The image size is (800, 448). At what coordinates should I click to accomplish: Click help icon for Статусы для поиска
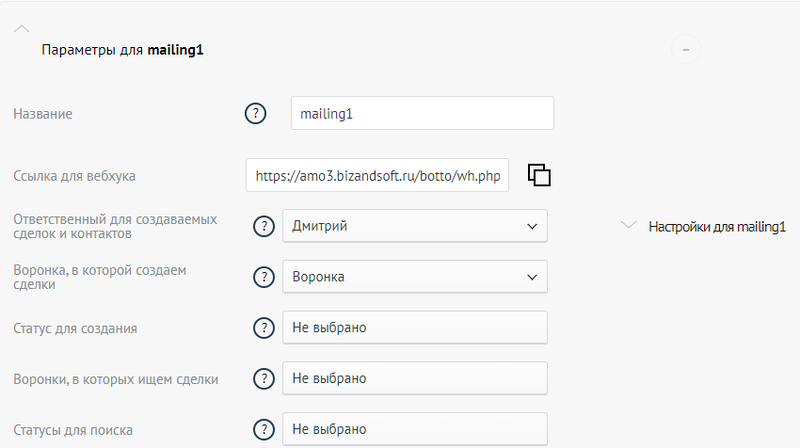point(263,430)
